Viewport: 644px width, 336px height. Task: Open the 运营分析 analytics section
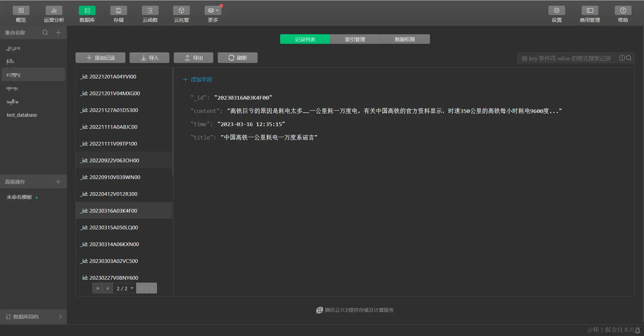pyautogui.click(x=54, y=14)
